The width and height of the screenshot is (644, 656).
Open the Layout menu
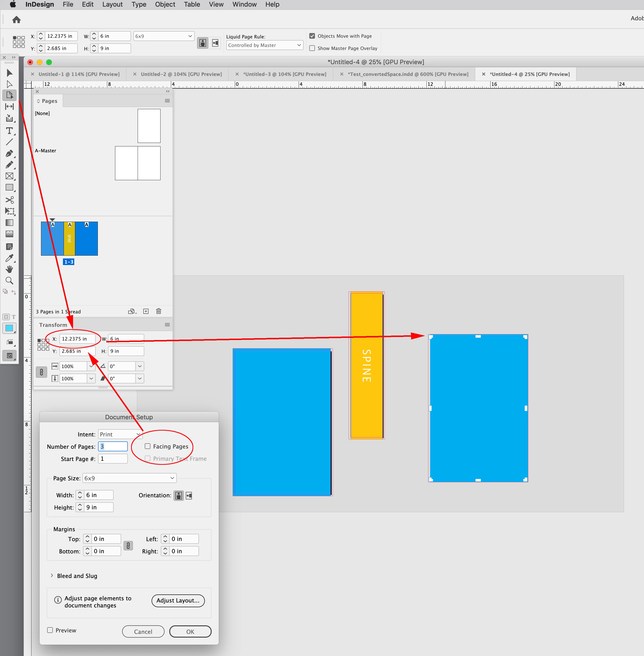click(x=112, y=4)
